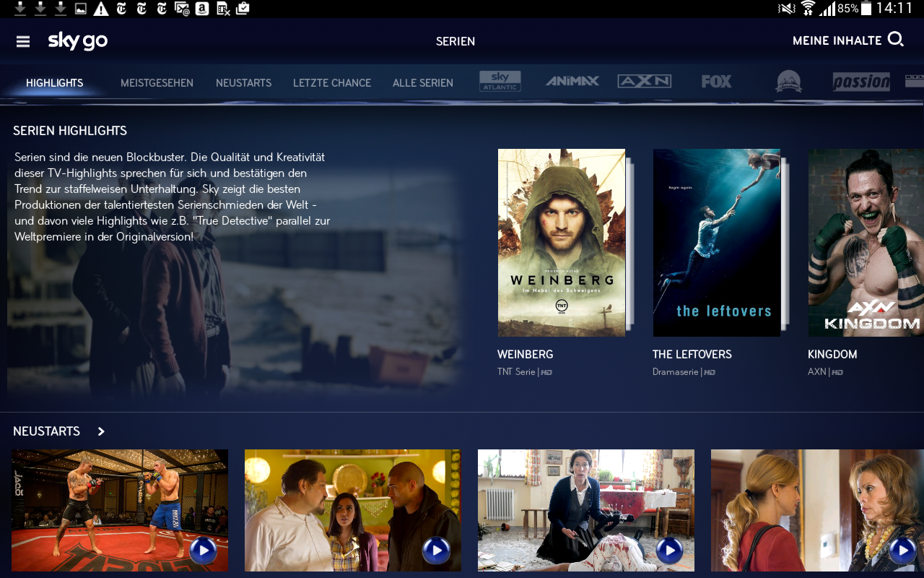Open the Neustarts section heading
The height and width of the screenshot is (578, 924).
[x=47, y=431]
